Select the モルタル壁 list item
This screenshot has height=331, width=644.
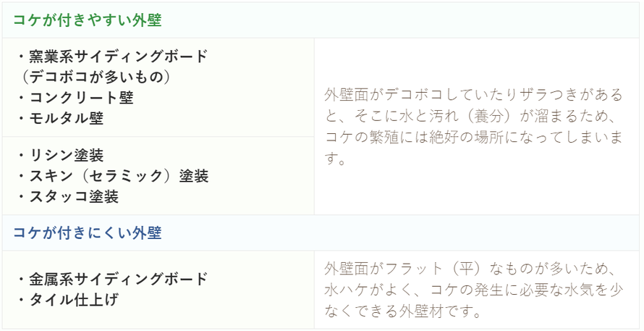point(61,118)
